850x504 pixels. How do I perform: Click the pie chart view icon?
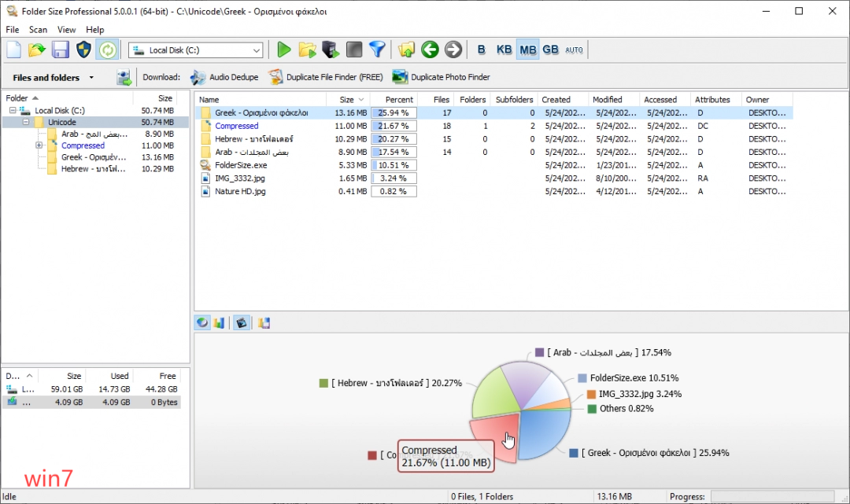[201, 322]
